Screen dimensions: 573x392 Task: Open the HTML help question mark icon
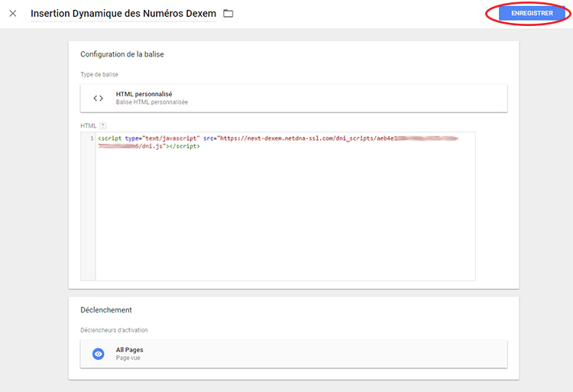tap(102, 125)
